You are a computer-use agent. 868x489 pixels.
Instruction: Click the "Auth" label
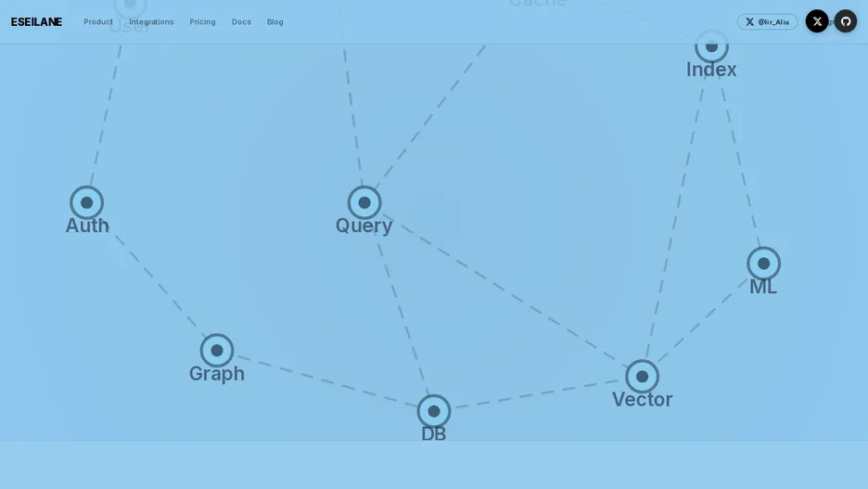click(87, 225)
